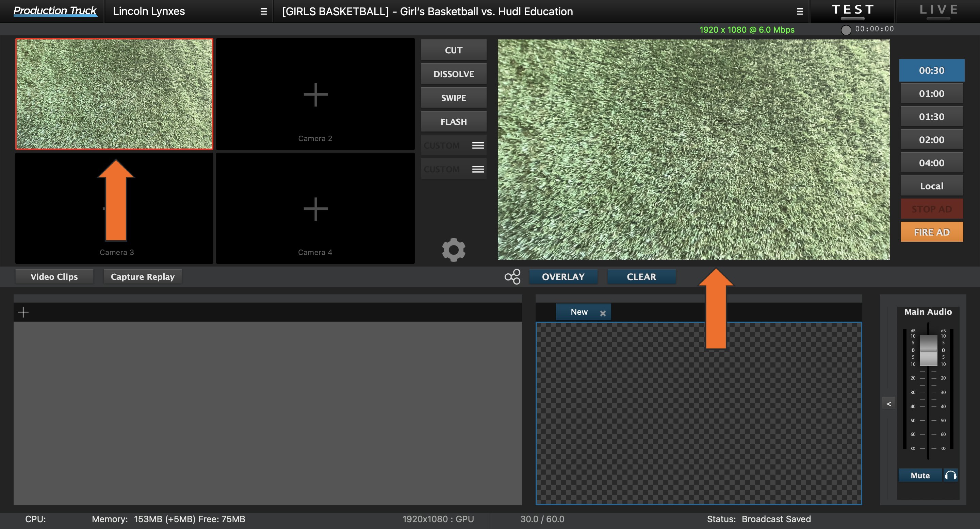Screen dimensions: 980x529
Task: Click the 1920 x 1080 @ 6.0 Mbps text
Action: coord(747,30)
